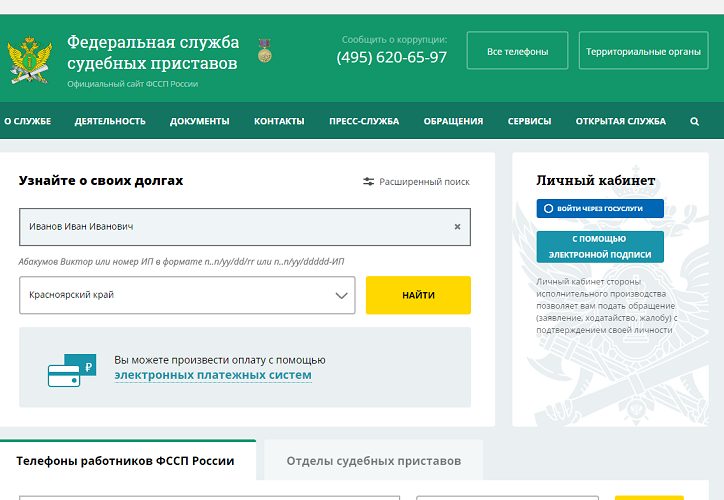The width and height of the screenshot is (724, 500).
Task: Click the yellow НАЙТИ button
Action: (x=418, y=295)
